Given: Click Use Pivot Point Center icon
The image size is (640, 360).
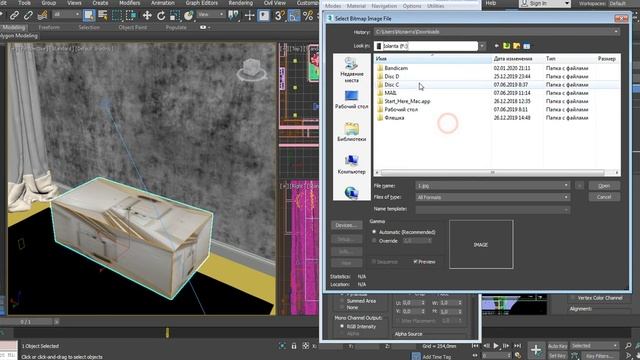Looking at the screenshot, I should (x=234, y=16).
